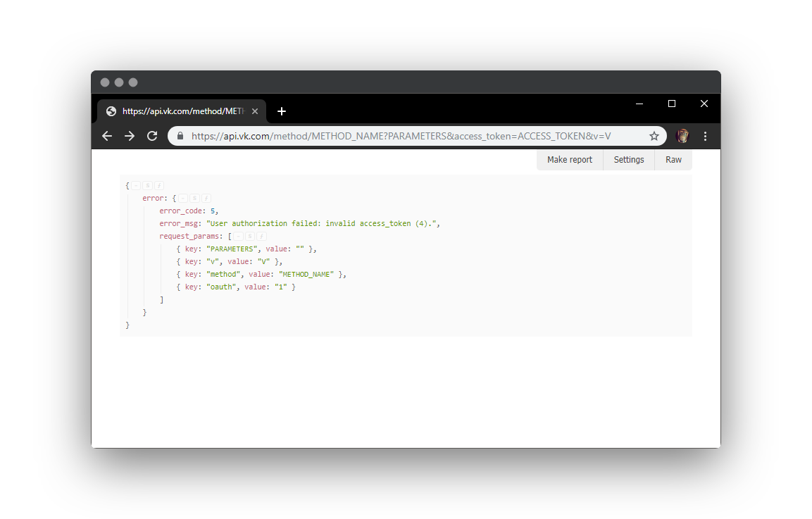
Task: Reload the api.vk.com page
Action: [152, 136]
